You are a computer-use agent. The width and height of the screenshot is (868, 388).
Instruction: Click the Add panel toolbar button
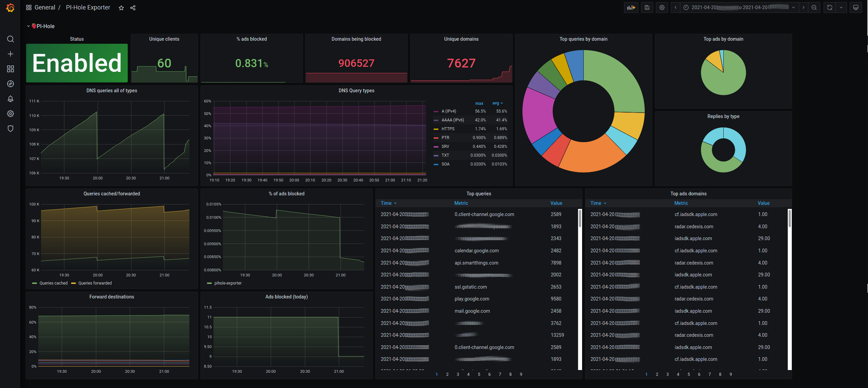coord(631,7)
